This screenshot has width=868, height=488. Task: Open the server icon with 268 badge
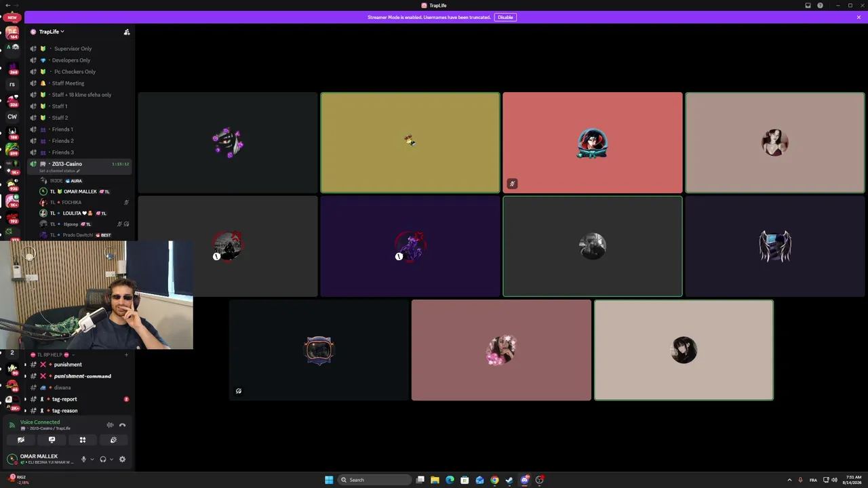(12, 68)
